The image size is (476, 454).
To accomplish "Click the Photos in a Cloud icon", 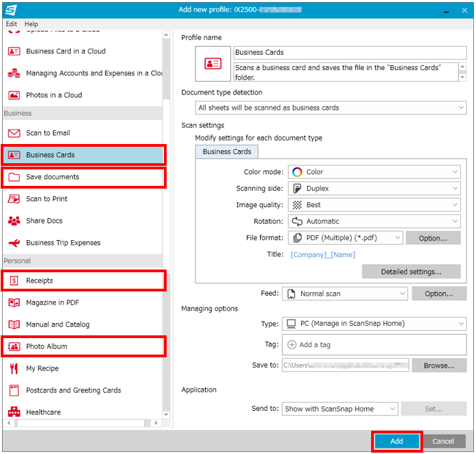I will pyautogui.click(x=14, y=95).
